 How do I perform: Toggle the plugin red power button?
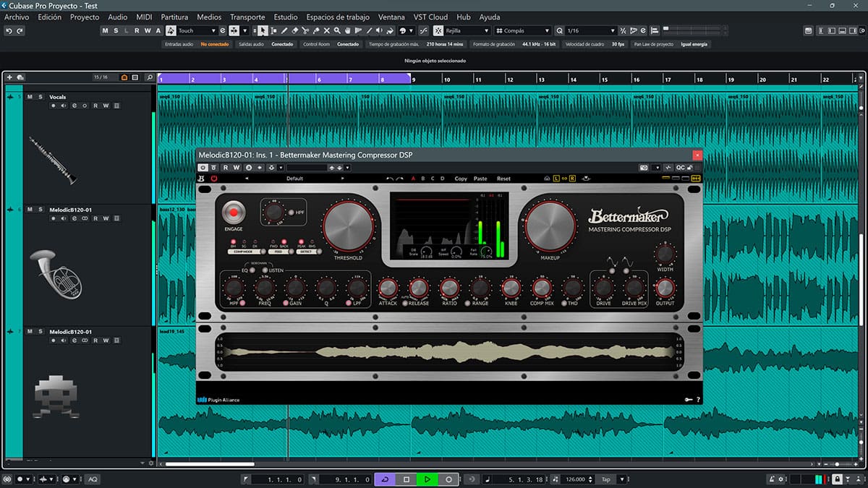click(x=214, y=179)
